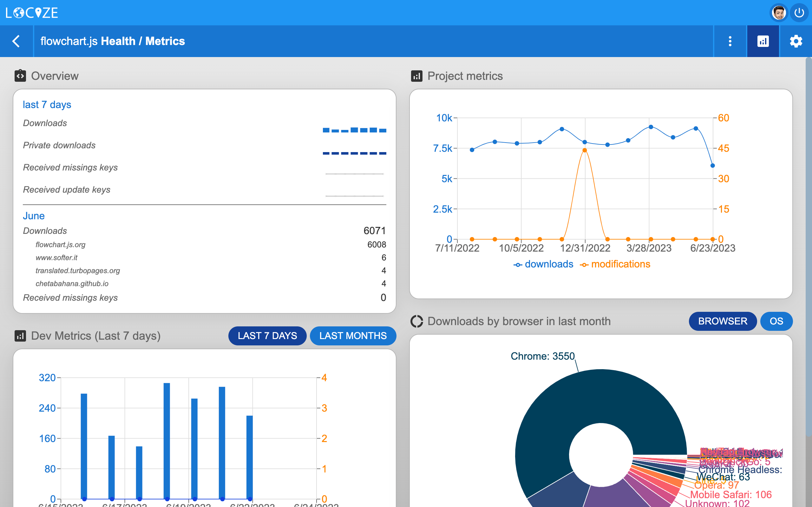The height and width of the screenshot is (507, 812).
Task: Select BROWSER view for downloads chart
Action: [723, 321]
